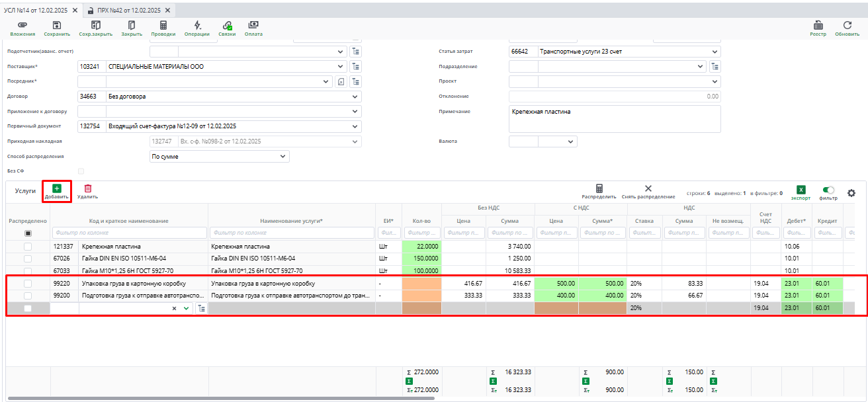Export table with the Excel экспорт icon
868x402 pixels.
pyautogui.click(x=801, y=190)
